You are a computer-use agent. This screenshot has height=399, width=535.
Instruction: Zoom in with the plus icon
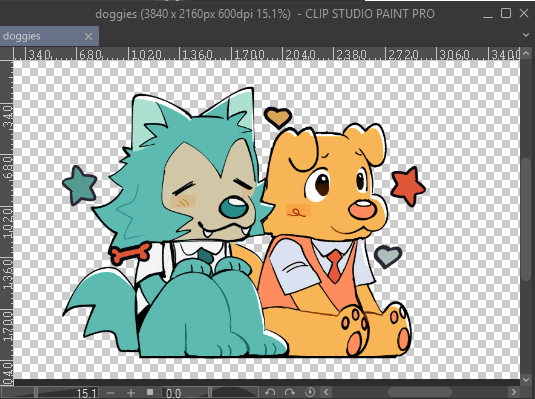(x=131, y=393)
